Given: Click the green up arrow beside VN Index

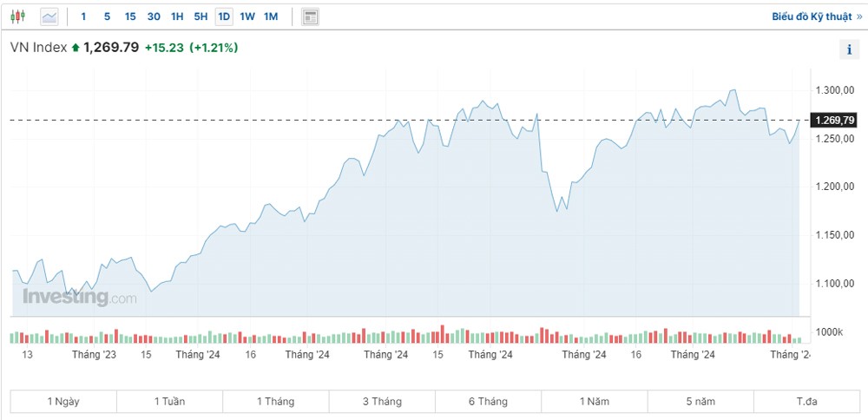Looking at the screenshot, I should click(x=76, y=48).
